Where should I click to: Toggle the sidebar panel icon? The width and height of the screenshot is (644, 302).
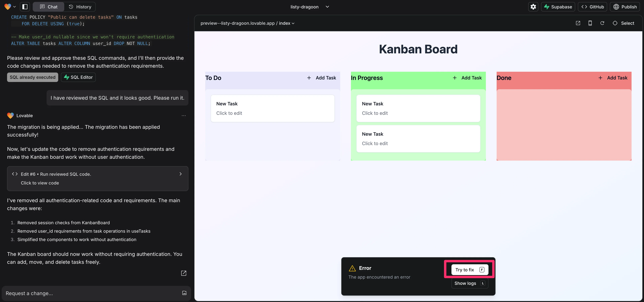(x=25, y=7)
